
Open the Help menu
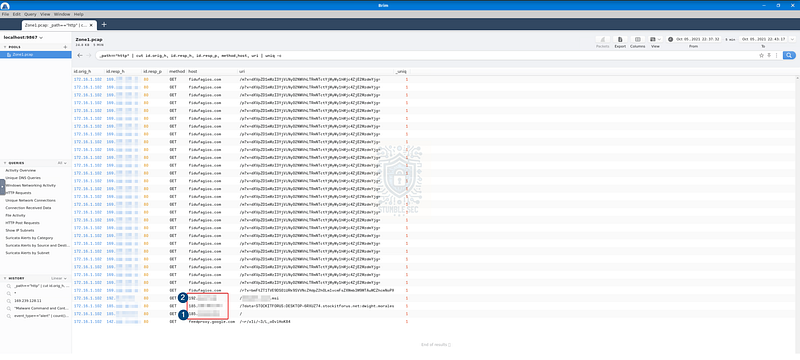tap(79, 14)
